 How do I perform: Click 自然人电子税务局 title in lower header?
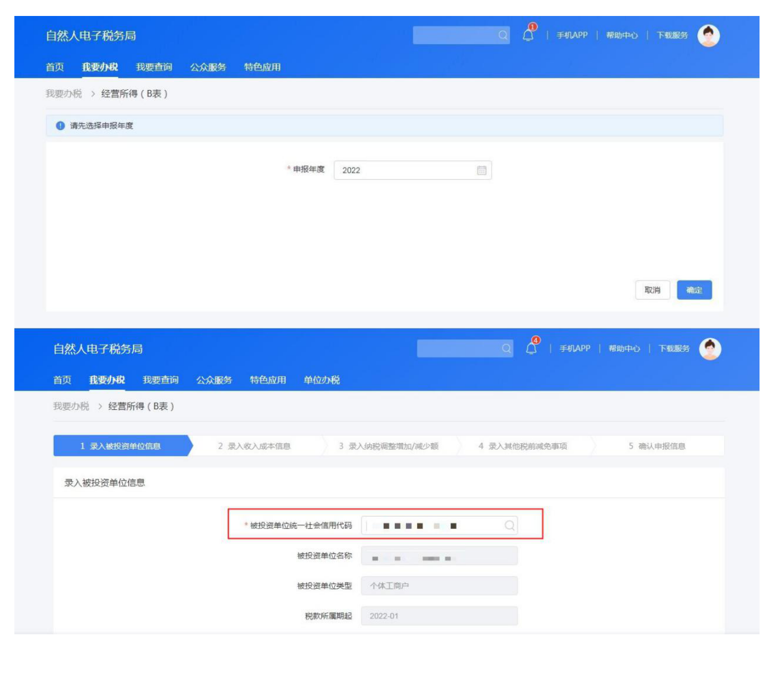pos(98,349)
